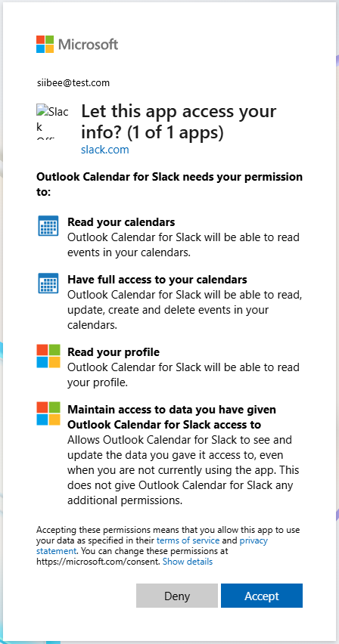
Task: Click the siibee@test.com account email
Action: (x=73, y=83)
